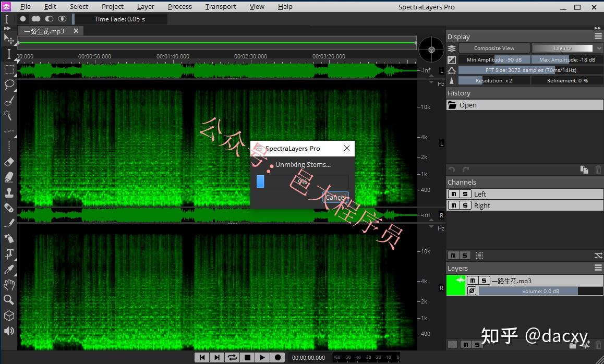
Task: Select the Rectangular Selection tool
Action: [x=8, y=69]
